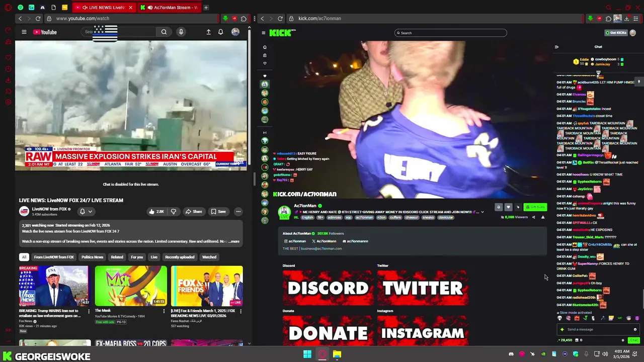This screenshot has height=362, width=644.
Task: Select the All filter chip
Action: coord(24,257)
